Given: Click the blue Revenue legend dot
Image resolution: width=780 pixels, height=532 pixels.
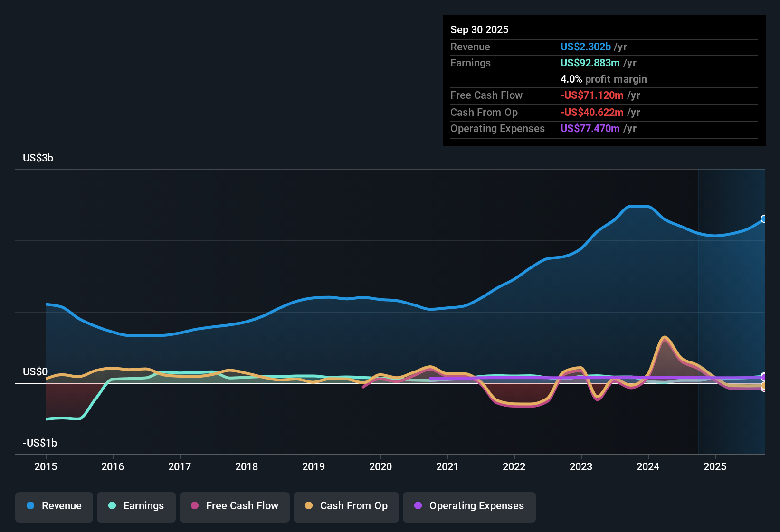Looking at the screenshot, I should [29, 506].
